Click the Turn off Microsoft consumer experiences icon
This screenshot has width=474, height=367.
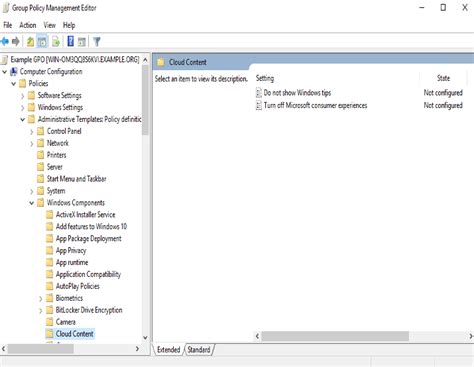click(259, 105)
